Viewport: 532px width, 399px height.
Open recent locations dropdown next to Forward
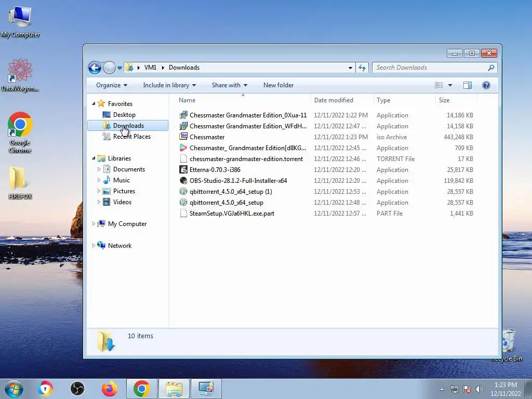[x=119, y=68]
